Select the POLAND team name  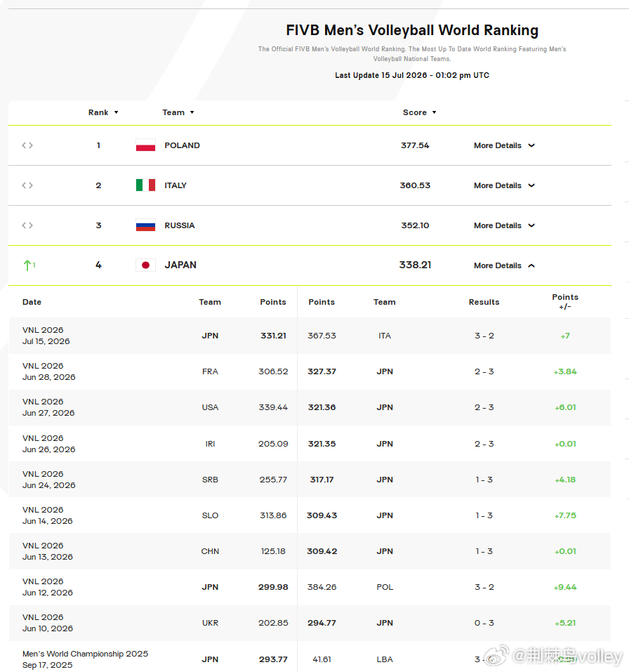pyautogui.click(x=182, y=145)
